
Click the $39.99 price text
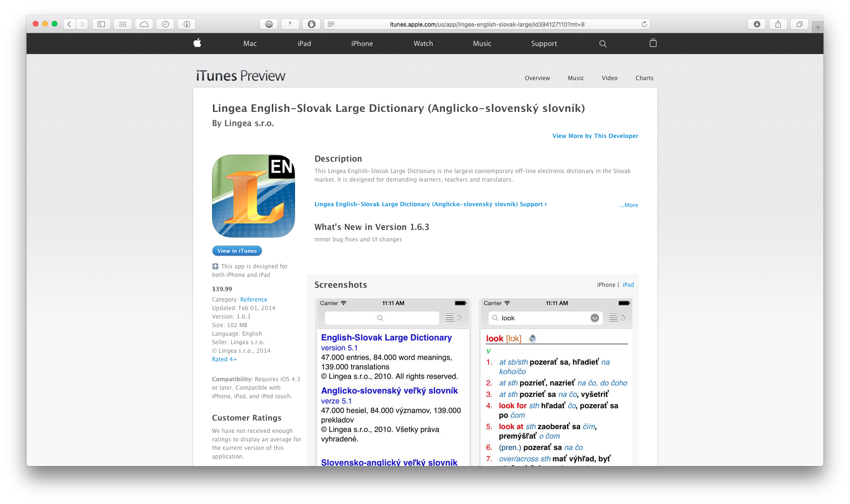[x=222, y=289]
